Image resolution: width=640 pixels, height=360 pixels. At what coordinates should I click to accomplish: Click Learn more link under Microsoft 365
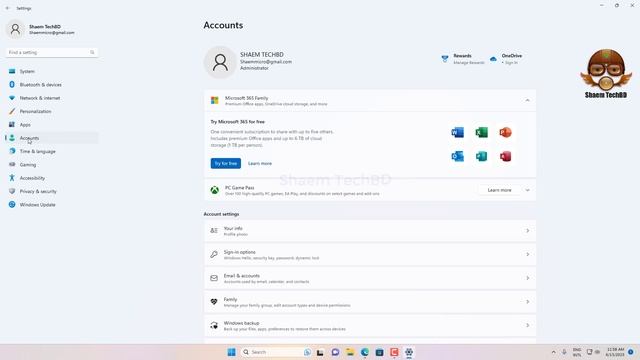(260, 163)
